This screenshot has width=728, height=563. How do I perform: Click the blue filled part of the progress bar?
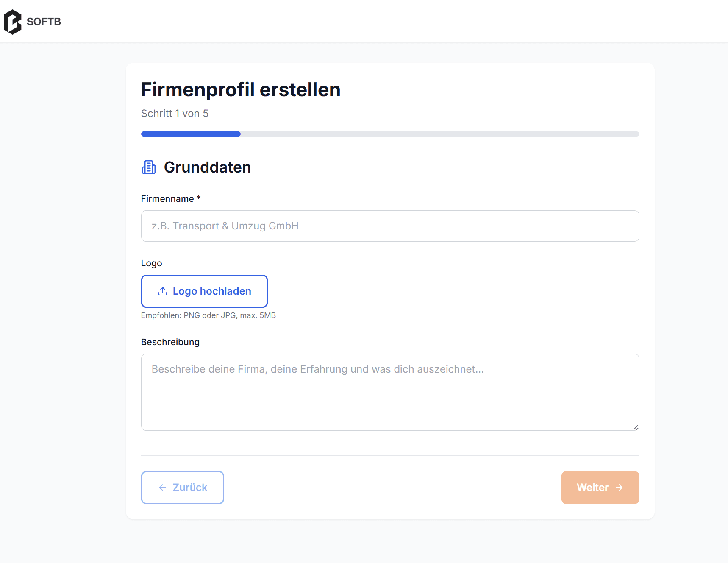(191, 134)
